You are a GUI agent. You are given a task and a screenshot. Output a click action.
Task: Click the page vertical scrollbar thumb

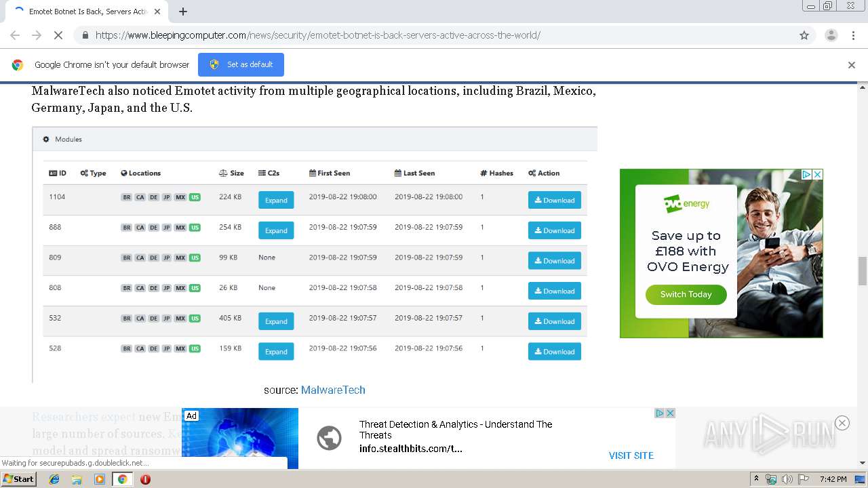click(x=863, y=271)
